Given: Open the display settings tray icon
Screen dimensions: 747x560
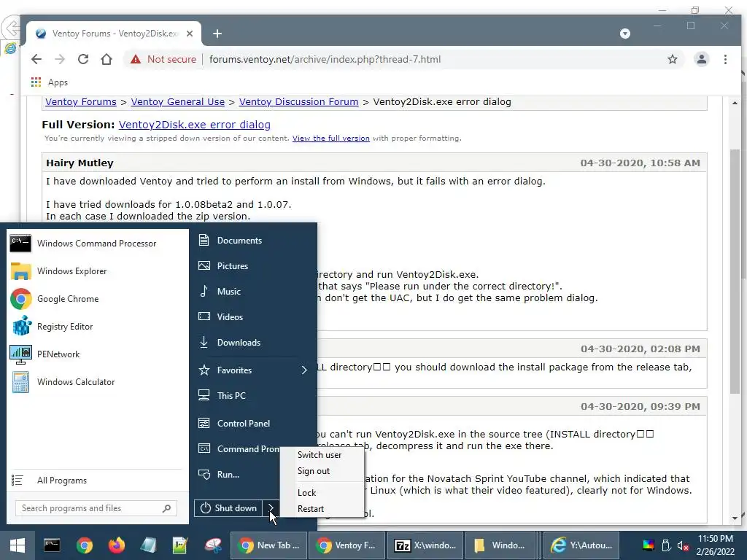Looking at the screenshot, I should click(649, 545).
